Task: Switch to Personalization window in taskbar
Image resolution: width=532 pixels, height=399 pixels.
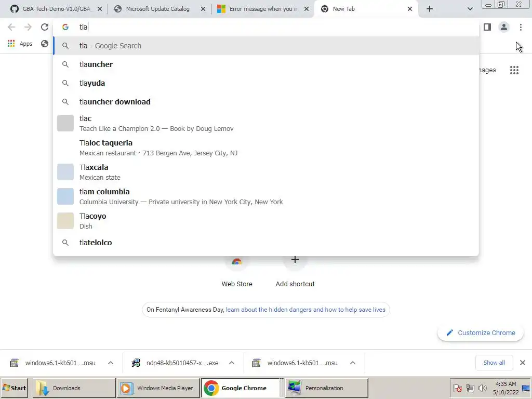Action: pos(326,388)
